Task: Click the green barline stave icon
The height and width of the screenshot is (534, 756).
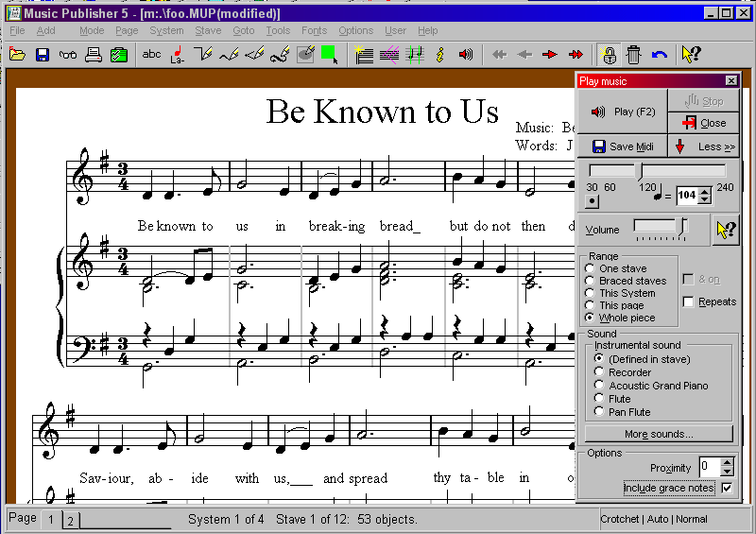Action: pyautogui.click(x=415, y=55)
